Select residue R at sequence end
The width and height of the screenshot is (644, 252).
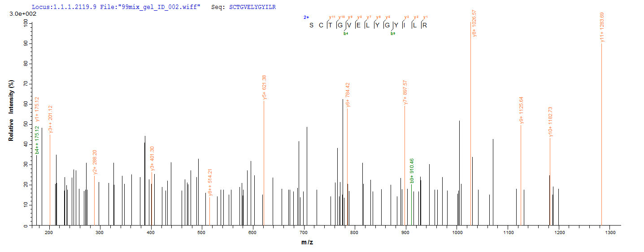click(424, 25)
